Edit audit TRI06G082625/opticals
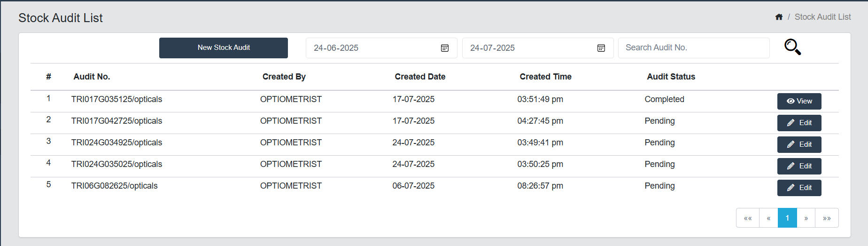Image resolution: width=868 pixels, height=246 pixels. (799, 188)
